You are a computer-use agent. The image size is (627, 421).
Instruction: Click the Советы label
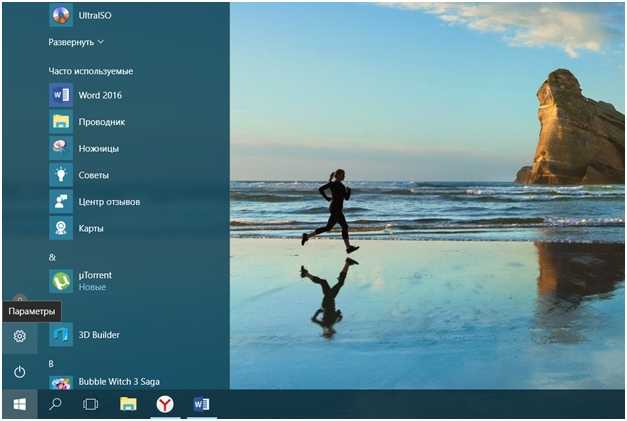click(x=94, y=175)
